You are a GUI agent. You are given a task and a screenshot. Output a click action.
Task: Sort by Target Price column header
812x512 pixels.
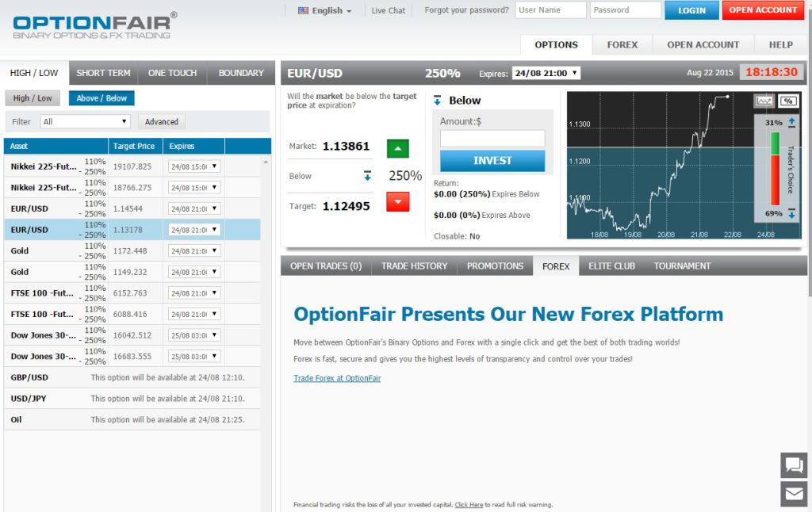click(136, 147)
